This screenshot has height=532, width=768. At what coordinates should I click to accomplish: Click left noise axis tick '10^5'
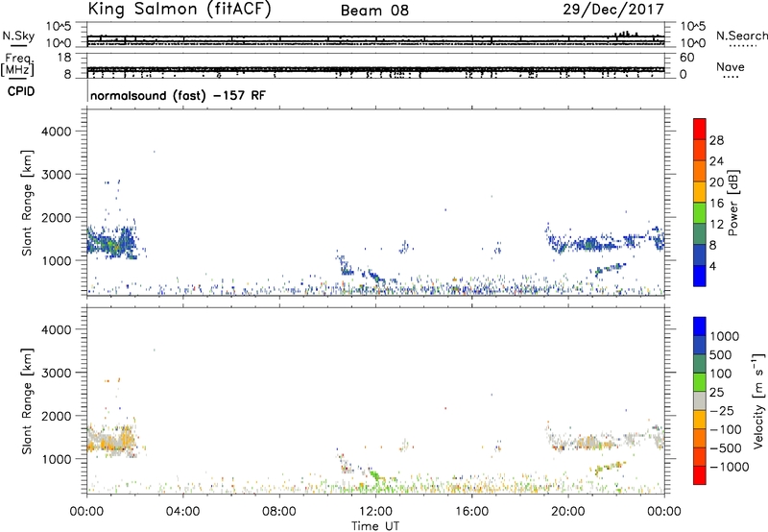pyautogui.click(x=59, y=26)
